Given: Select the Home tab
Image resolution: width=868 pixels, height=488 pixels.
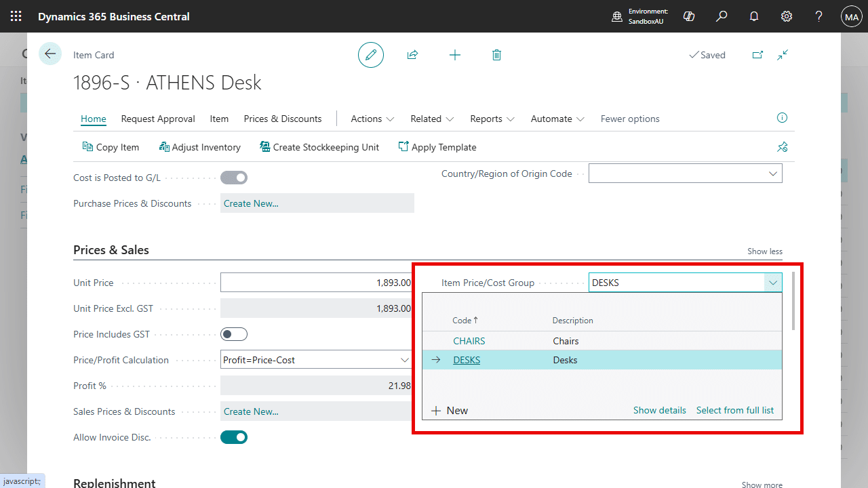Looking at the screenshot, I should pyautogui.click(x=94, y=119).
